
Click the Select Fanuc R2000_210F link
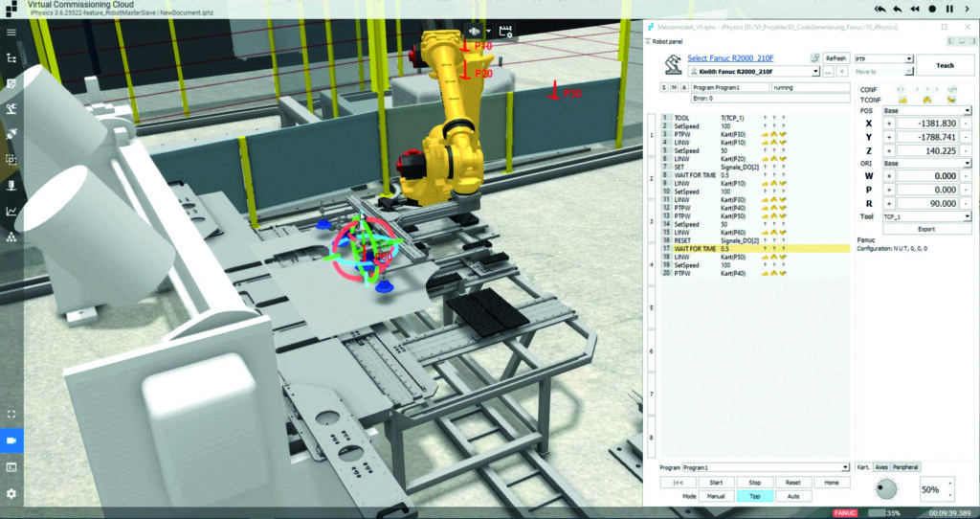731,58
